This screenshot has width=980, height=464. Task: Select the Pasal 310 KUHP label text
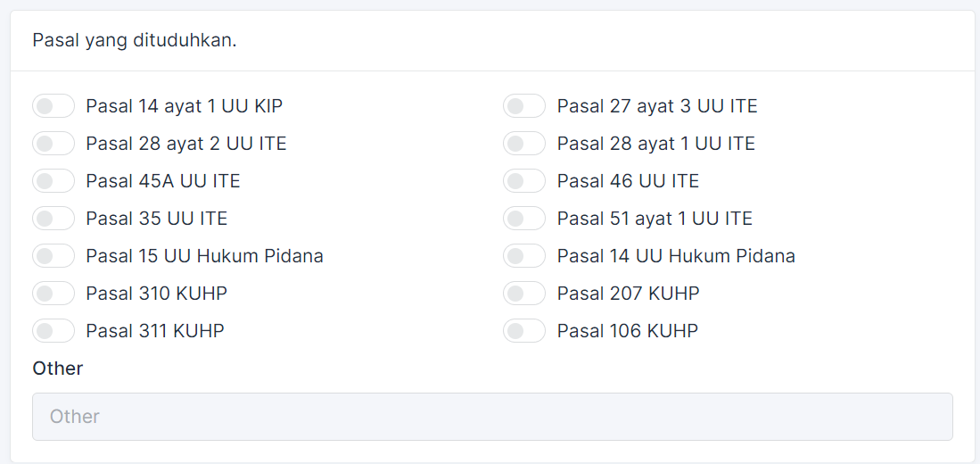[157, 294]
